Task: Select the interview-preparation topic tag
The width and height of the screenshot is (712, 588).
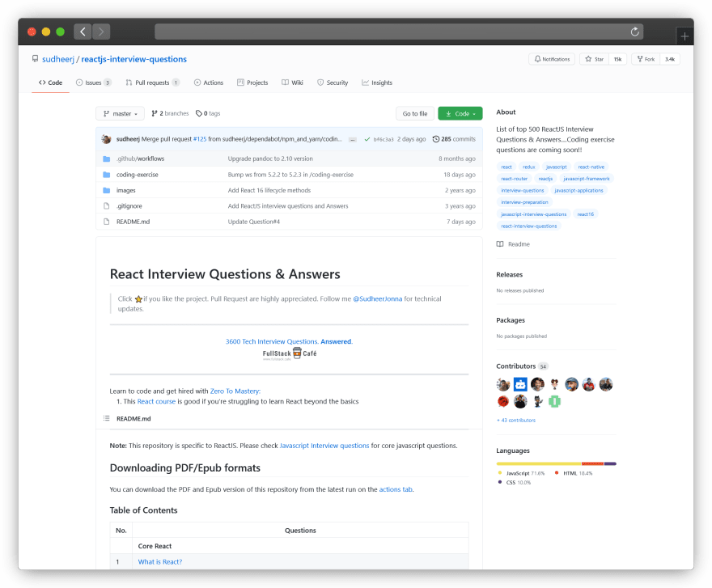Action: click(524, 202)
